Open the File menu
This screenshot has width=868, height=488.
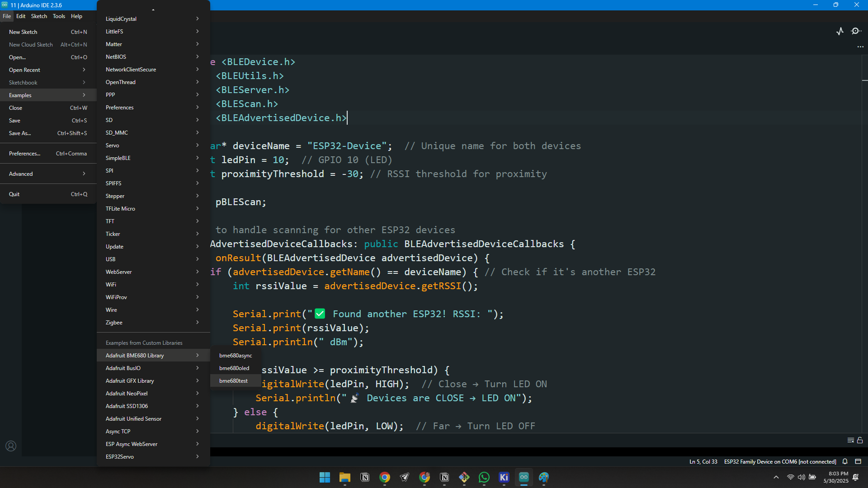pyautogui.click(x=7, y=16)
